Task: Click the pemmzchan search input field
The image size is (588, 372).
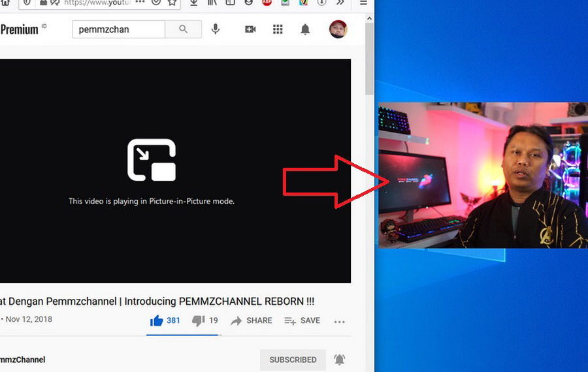Action: (x=118, y=29)
